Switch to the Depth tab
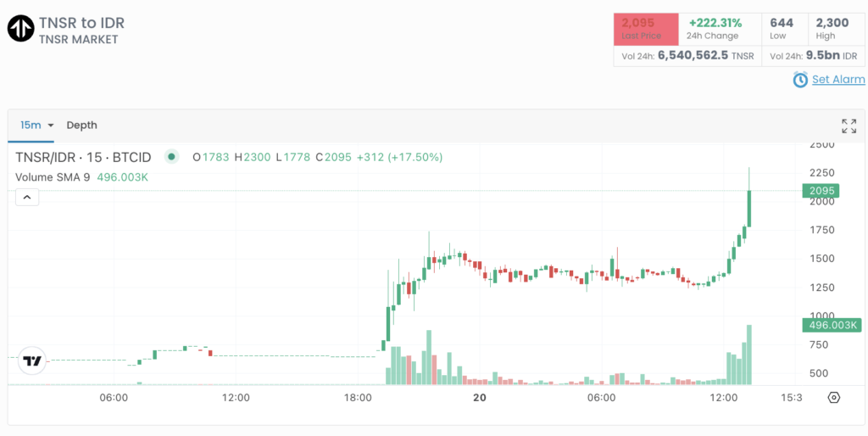This screenshot has width=868, height=436. 81,126
